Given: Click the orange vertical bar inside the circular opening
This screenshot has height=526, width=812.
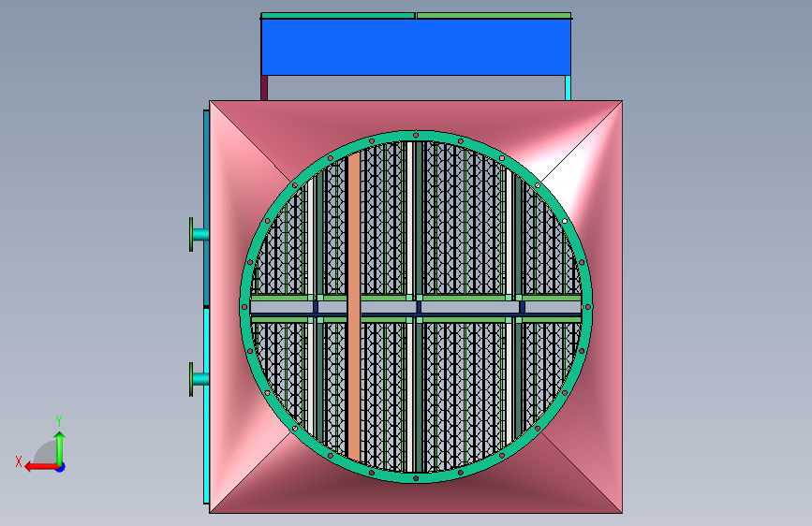Looking at the screenshot, I should click(354, 306).
